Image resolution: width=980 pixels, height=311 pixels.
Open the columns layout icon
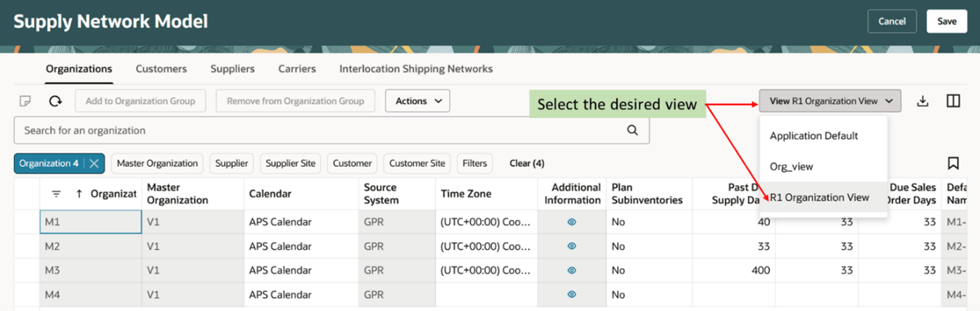(x=954, y=102)
